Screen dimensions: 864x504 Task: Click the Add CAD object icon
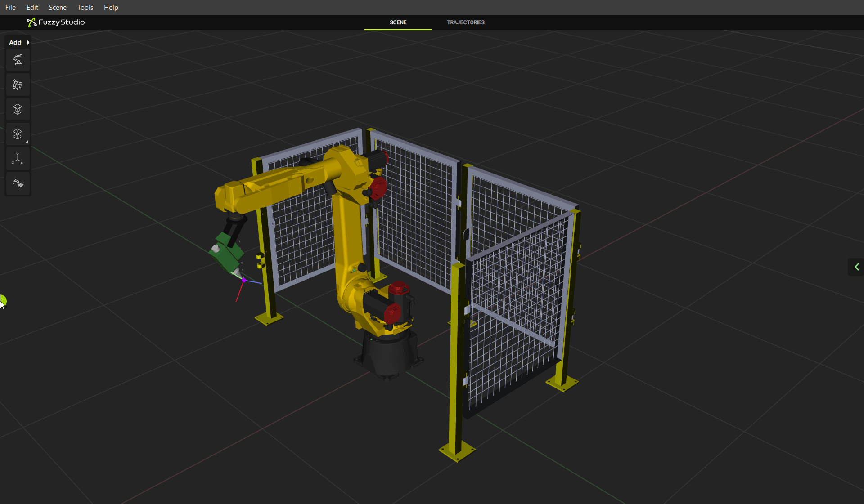point(18,109)
